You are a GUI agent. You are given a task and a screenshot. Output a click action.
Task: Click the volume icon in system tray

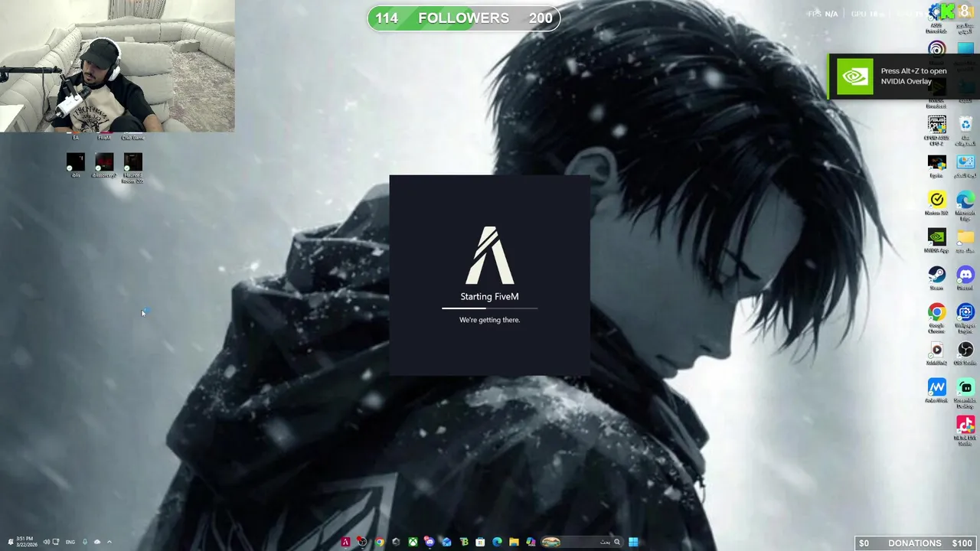tap(47, 542)
